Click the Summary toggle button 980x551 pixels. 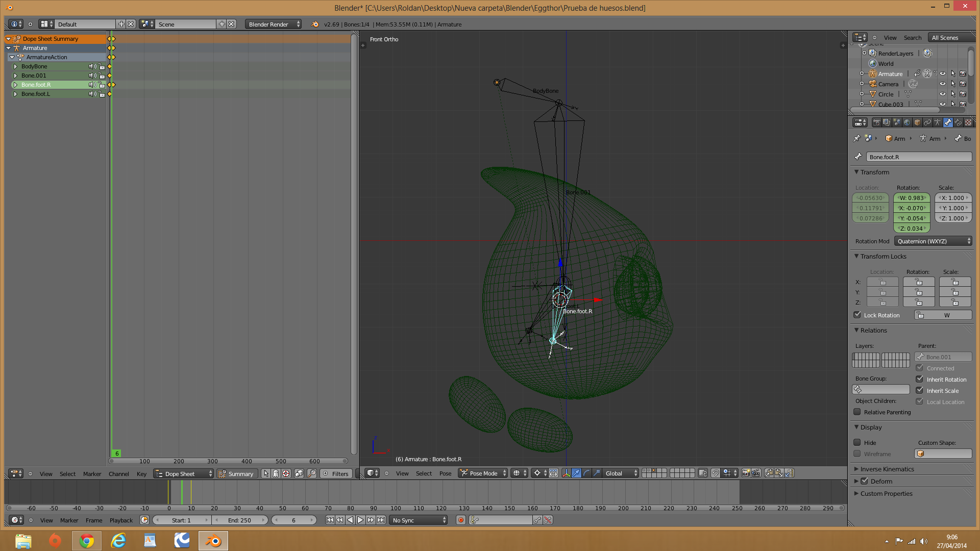click(x=236, y=474)
